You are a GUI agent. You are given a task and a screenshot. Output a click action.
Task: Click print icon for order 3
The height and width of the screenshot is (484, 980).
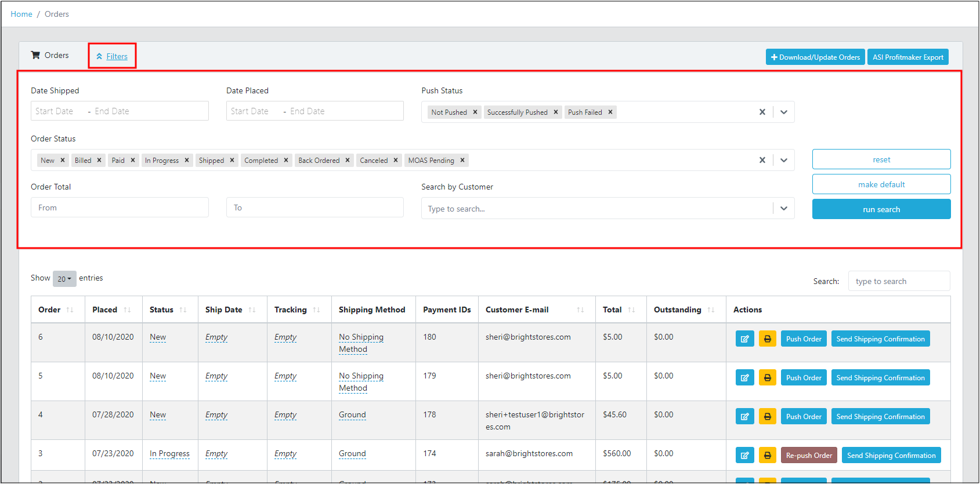click(x=768, y=456)
